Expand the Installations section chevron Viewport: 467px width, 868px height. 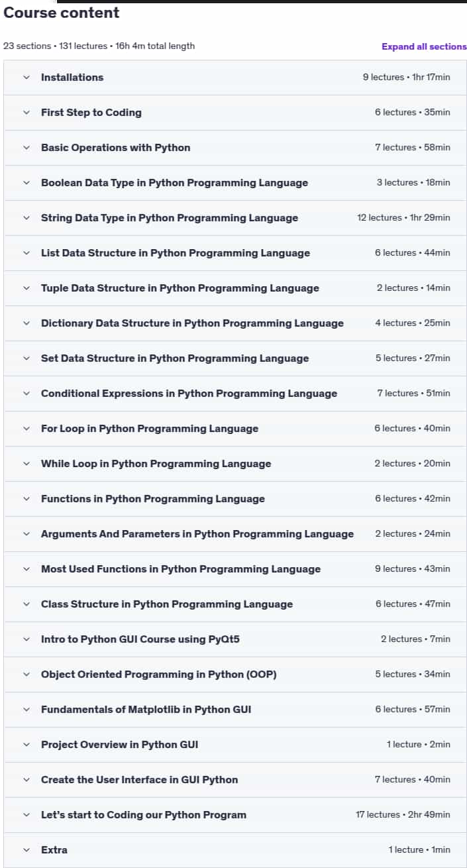pyautogui.click(x=26, y=78)
